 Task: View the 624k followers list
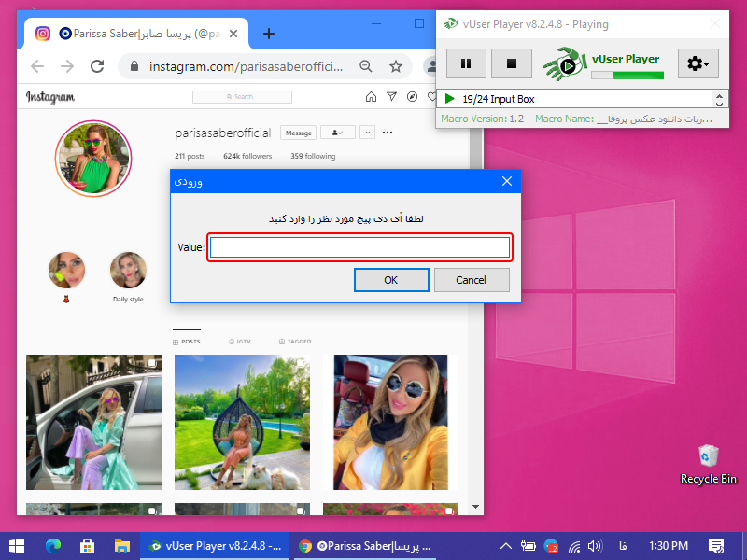pos(247,156)
